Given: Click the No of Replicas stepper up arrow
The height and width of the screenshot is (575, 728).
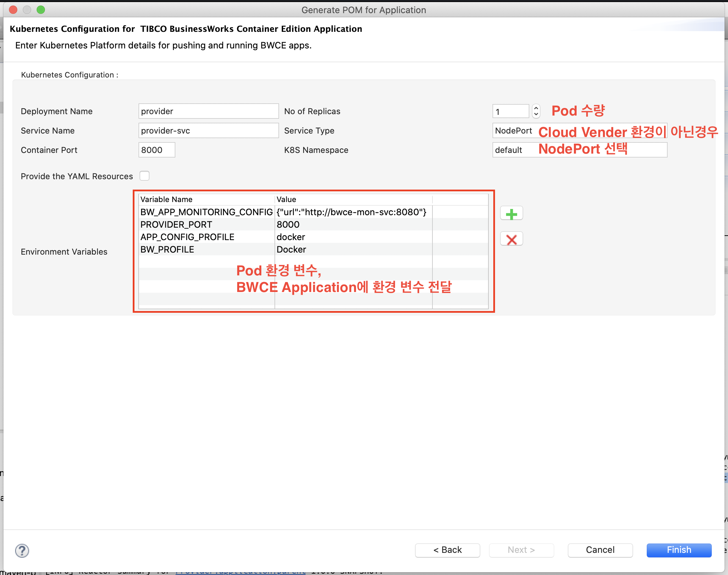Looking at the screenshot, I should click(535, 108).
